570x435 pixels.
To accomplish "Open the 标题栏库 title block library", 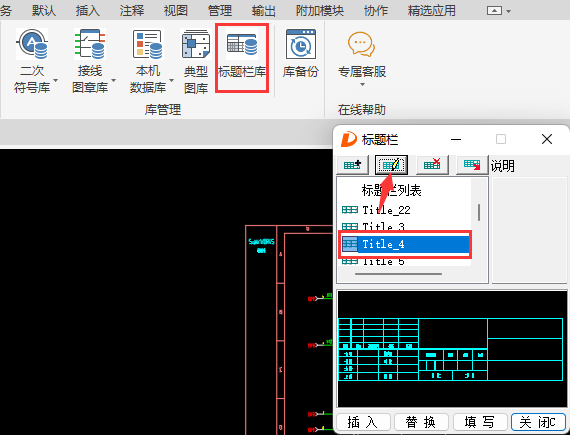I will click(x=242, y=57).
